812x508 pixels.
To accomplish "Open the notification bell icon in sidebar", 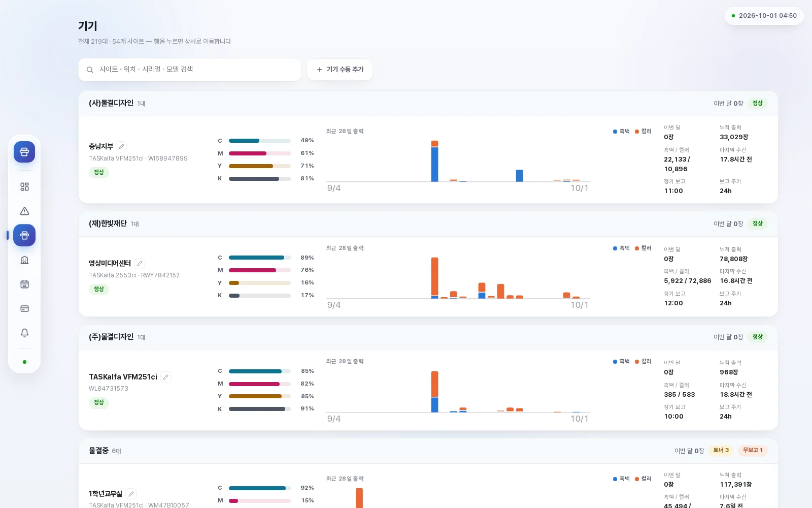I will click(24, 333).
